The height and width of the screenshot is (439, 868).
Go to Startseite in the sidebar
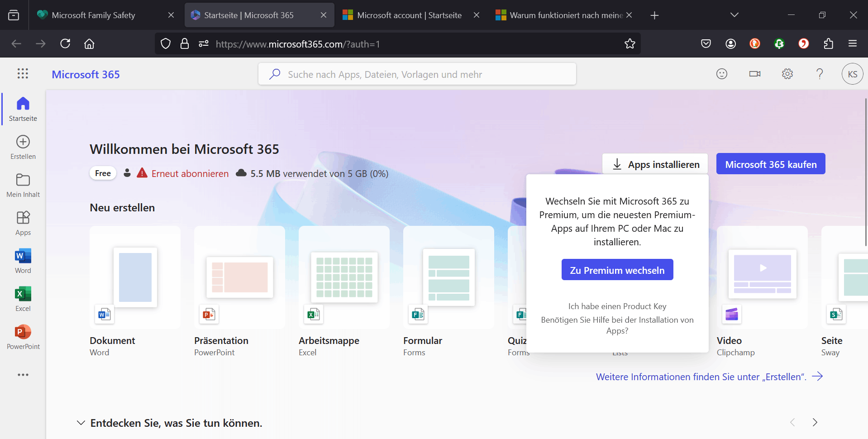tap(23, 109)
